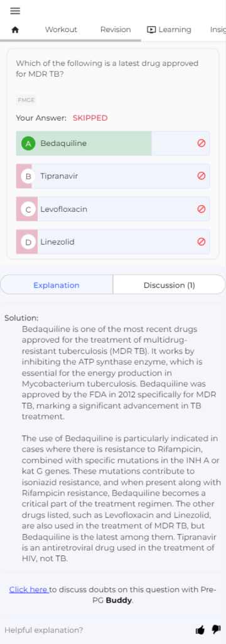
Task: Select option B circle
Action: point(28,176)
